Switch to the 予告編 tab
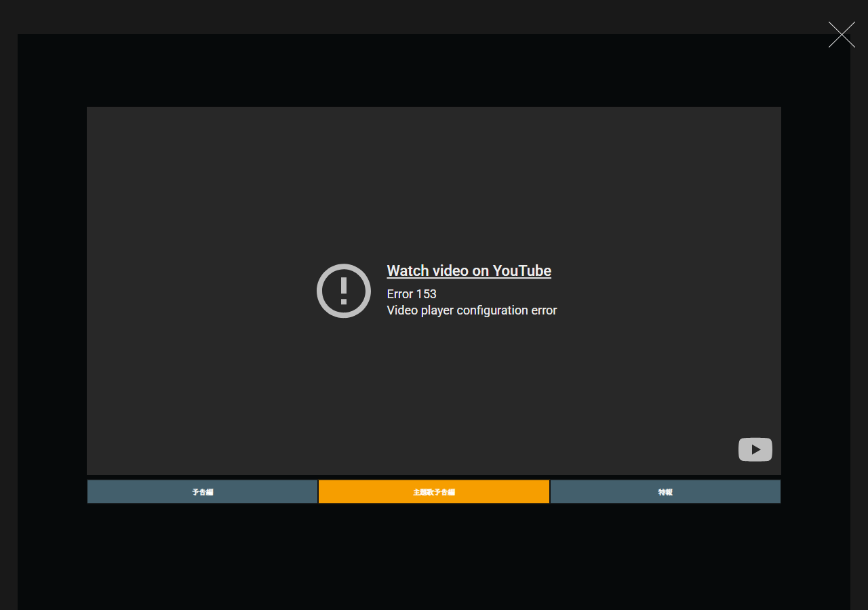The image size is (868, 610). (x=202, y=491)
